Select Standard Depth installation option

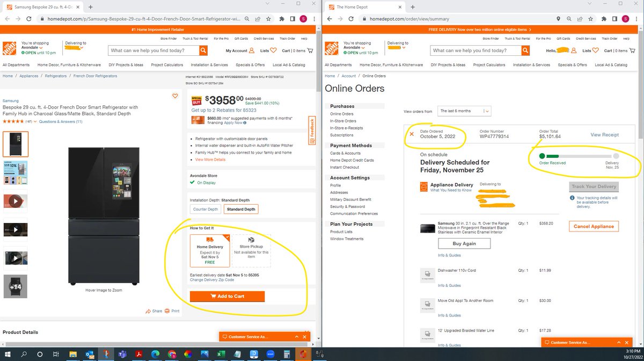coord(241,209)
